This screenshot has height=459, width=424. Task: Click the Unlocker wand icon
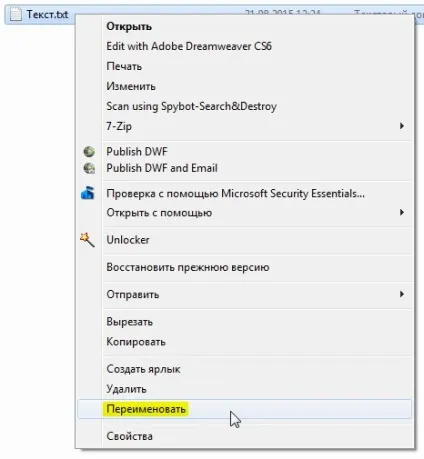(87, 240)
